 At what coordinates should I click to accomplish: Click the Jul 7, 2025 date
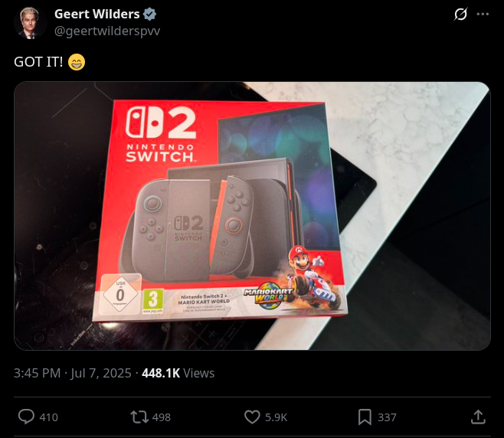point(101,373)
